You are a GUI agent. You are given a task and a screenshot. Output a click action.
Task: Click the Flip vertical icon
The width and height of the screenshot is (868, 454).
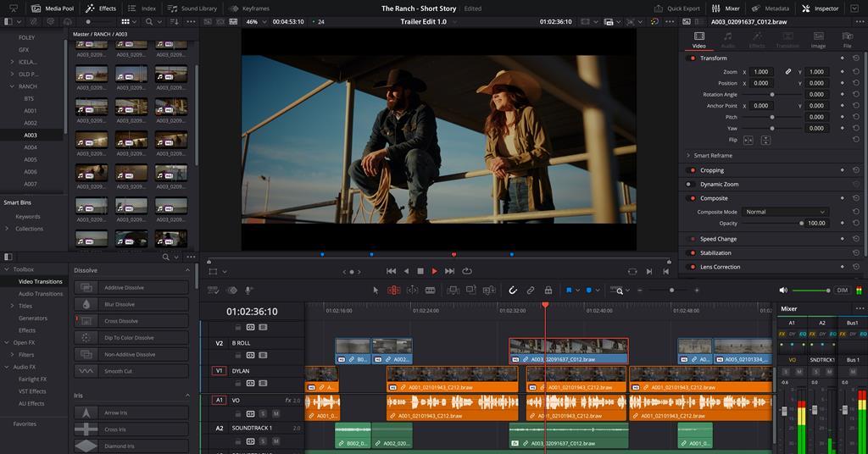pos(765,140)
